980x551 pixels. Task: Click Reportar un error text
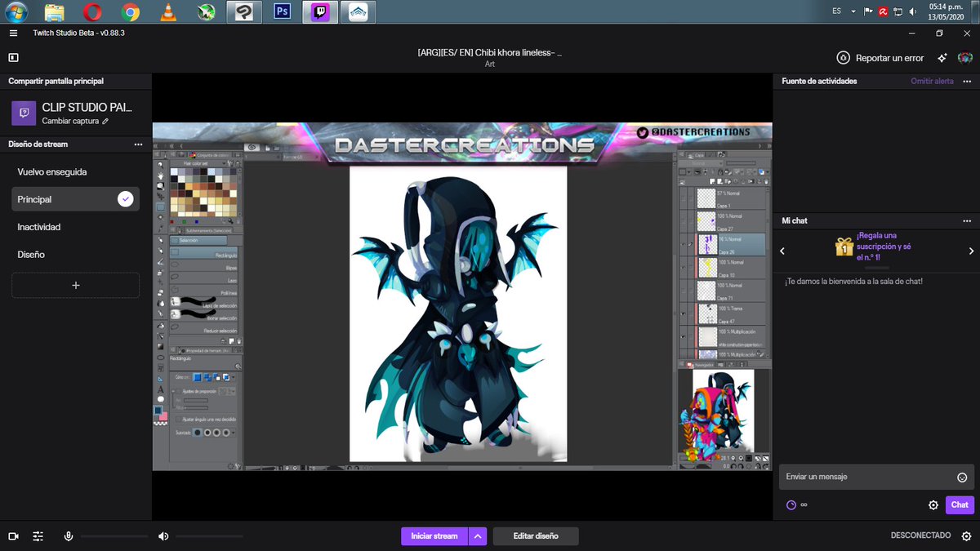[890, 58]
